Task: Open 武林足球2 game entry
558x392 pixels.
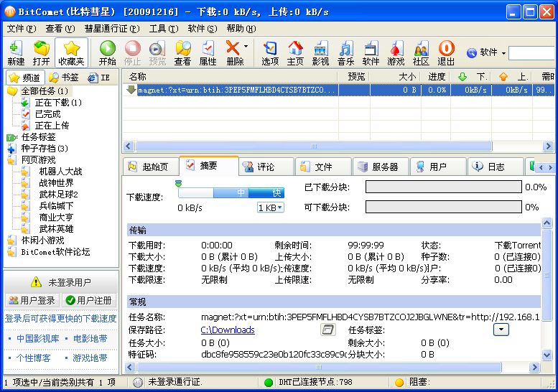Action: [x=58, y=195]
